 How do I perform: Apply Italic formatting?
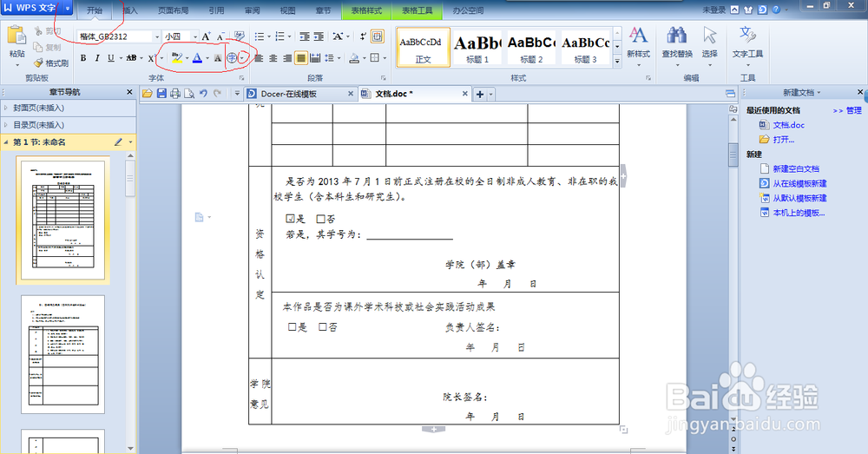click(x=97, y=58)
